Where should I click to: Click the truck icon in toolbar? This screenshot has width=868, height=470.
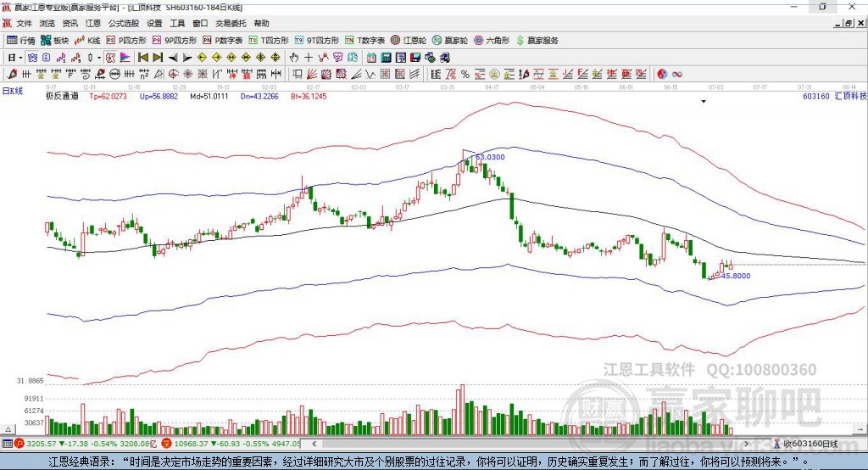click(445, 58)
